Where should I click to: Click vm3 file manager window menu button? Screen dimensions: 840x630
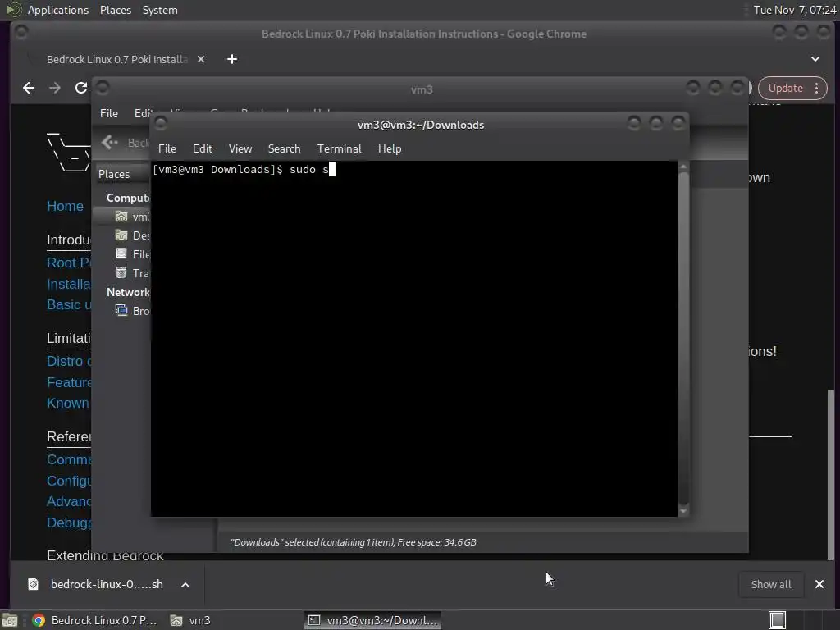coord(103,87)
